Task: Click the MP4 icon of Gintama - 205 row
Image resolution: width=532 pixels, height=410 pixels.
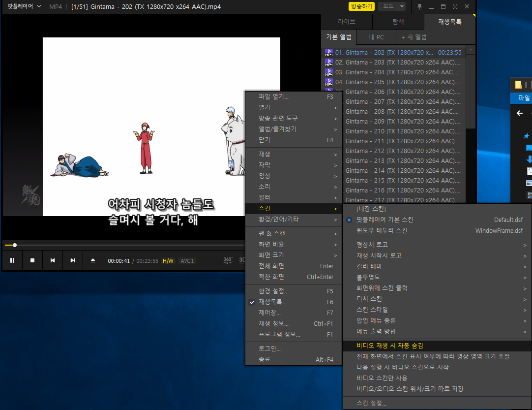Action: (329, 82)
